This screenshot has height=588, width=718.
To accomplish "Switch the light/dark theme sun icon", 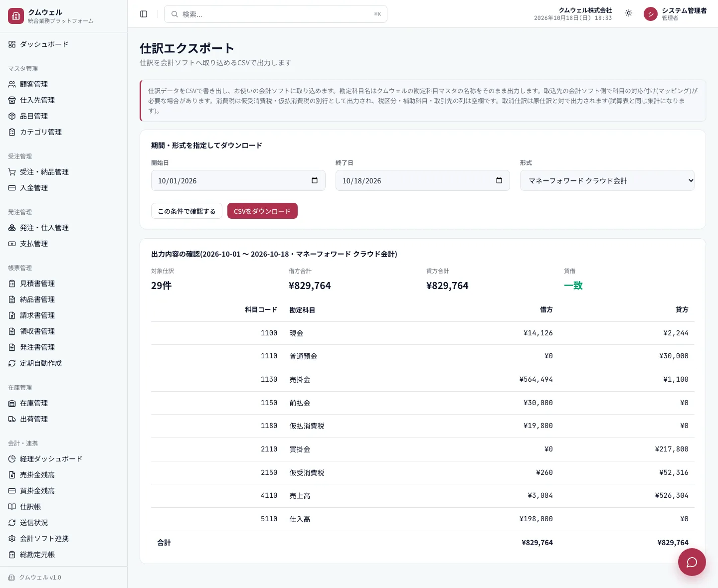I will tap(629, 13).
